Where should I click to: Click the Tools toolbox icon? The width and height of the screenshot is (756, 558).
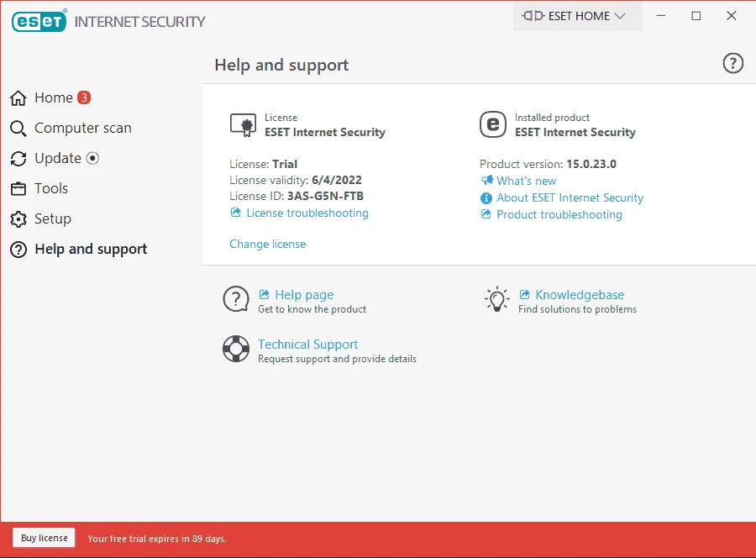coord(18,188)
